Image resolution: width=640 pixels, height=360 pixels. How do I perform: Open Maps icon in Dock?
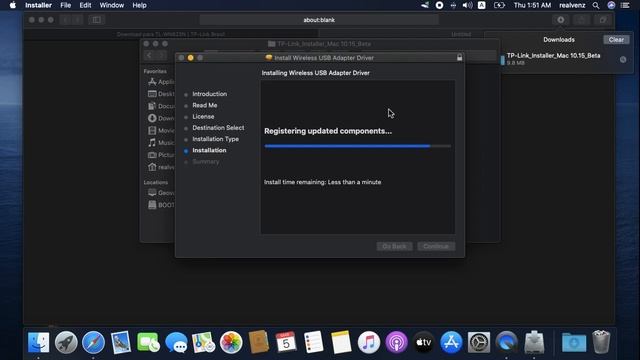tap(204, 342)
